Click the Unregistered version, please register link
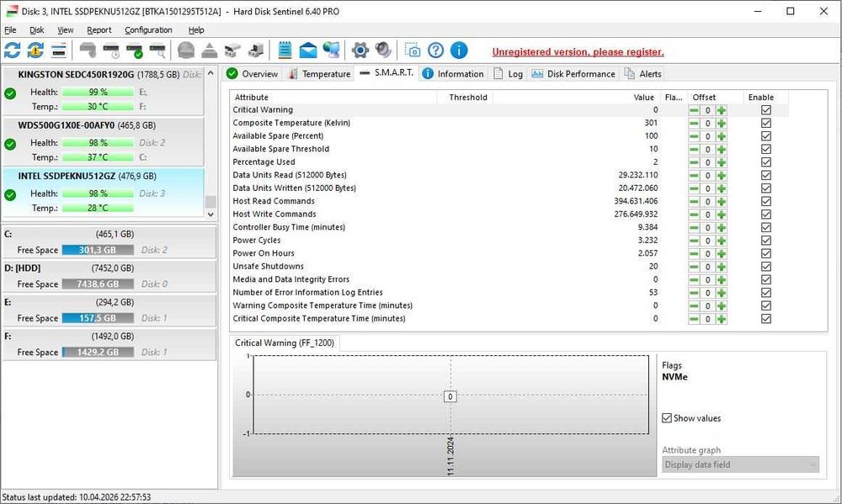842x504 pixels. point(578,52)
